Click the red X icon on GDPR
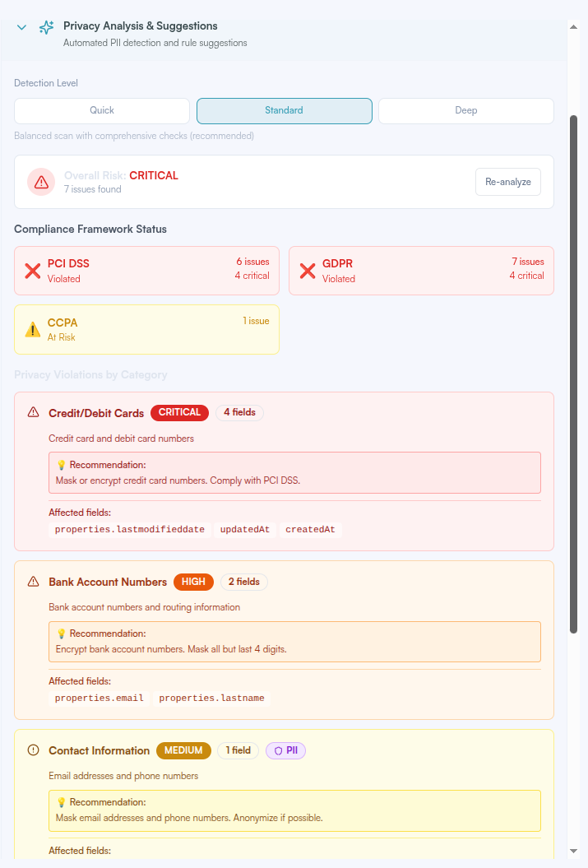Image resolution: width=588 pixels, height=868 pixels. coord(308,271)
